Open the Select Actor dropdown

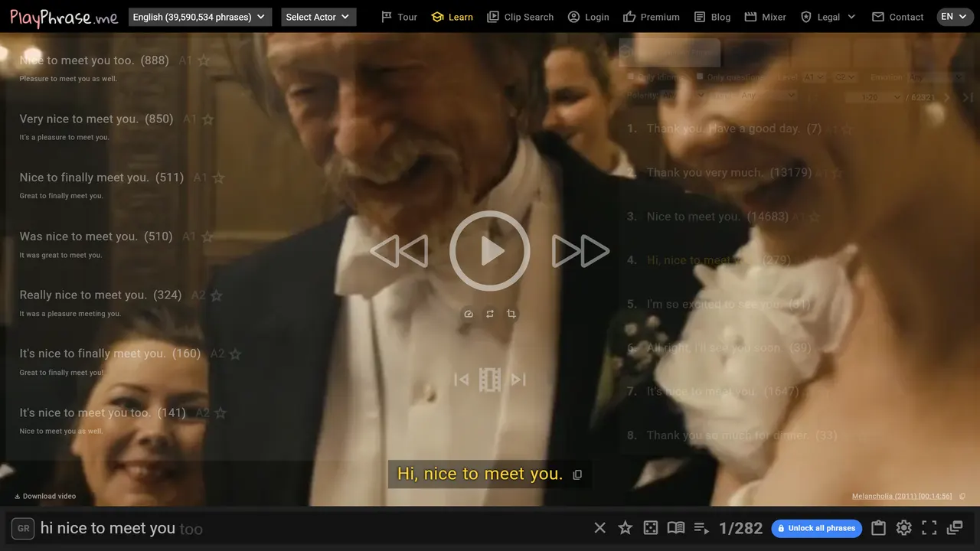tap(318, 17)
